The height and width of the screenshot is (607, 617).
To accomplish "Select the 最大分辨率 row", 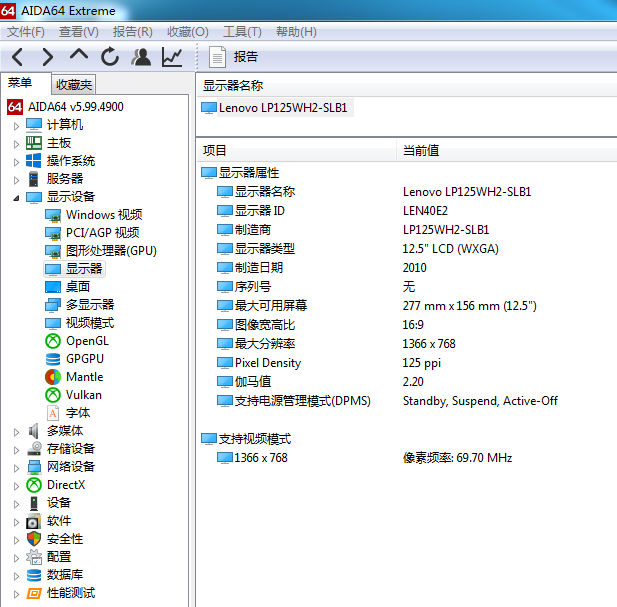I will click(405, 344).
